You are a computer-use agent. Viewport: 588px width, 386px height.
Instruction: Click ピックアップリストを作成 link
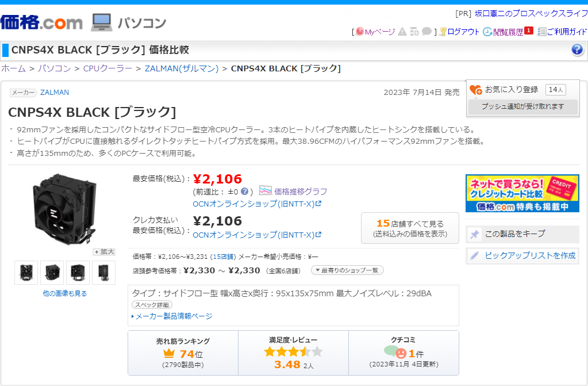[x=530, y=256]
